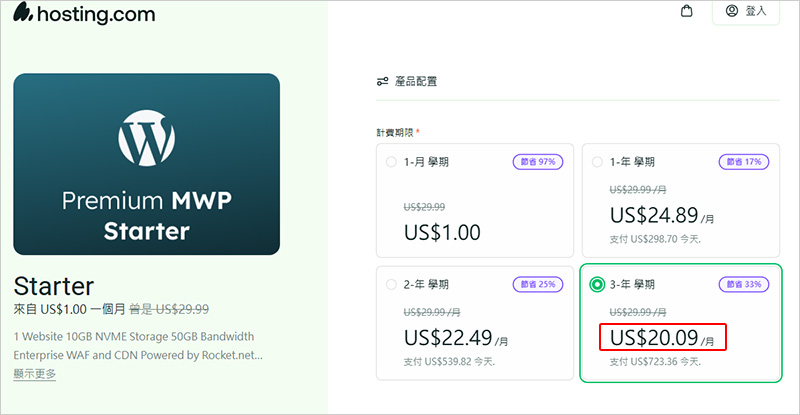Click the US$24.89 price in 1-year plan
800x415 pixels.
(x=655, y=214)
